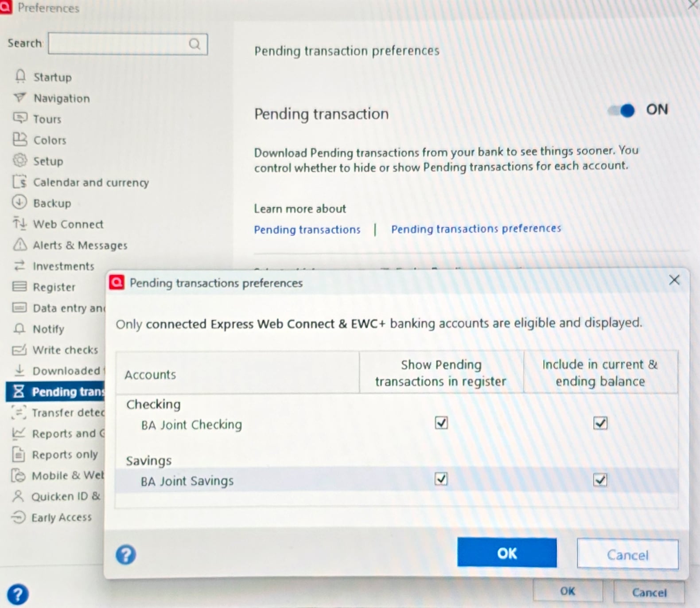Click the Tours speech bubble icon
This screenshot has width=700, height=608.
20,118
